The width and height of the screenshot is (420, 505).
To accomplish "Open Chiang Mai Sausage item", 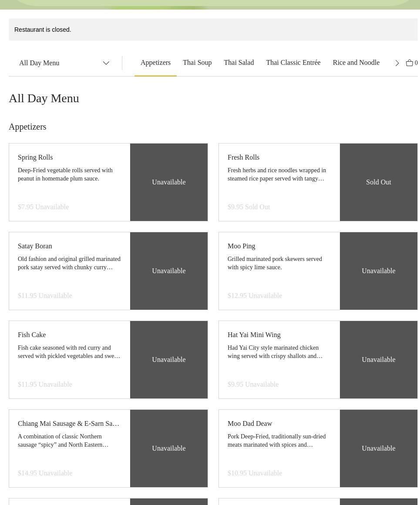I will point(68,424).
